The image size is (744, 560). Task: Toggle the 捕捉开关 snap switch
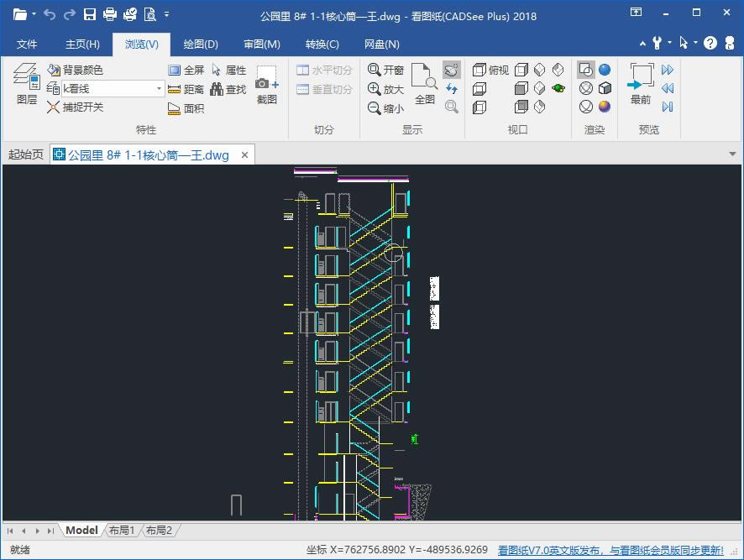click(x=76, y=107)
